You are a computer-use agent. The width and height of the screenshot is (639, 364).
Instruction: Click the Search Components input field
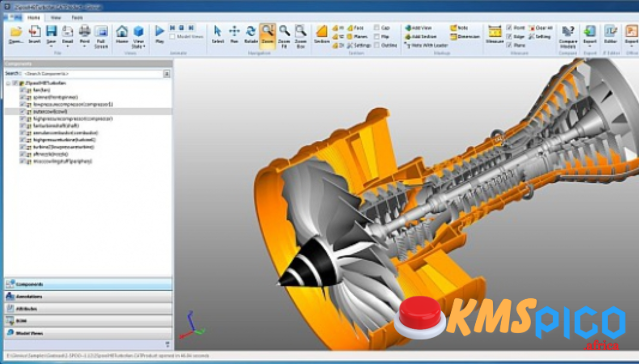[93, 73]
